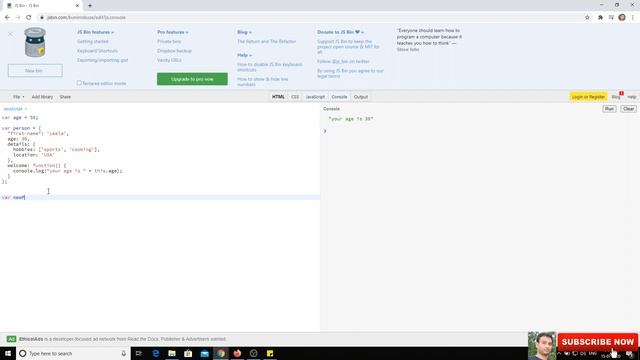Click the JS Bin robot logo

click(35, 42)
